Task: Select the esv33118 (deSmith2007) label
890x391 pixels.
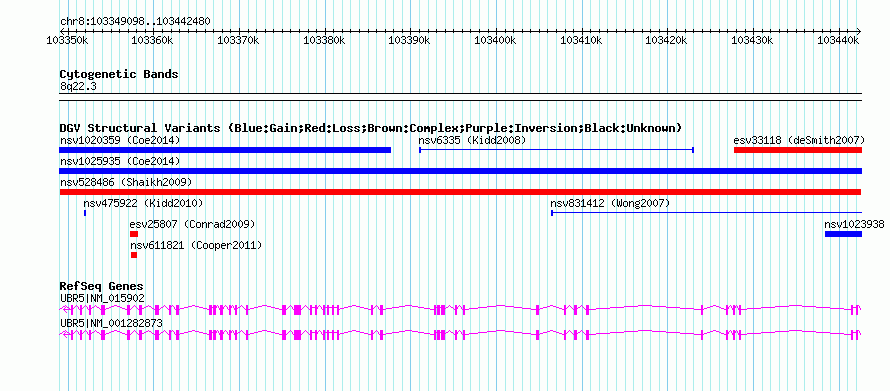Action: tap(799, 140)
